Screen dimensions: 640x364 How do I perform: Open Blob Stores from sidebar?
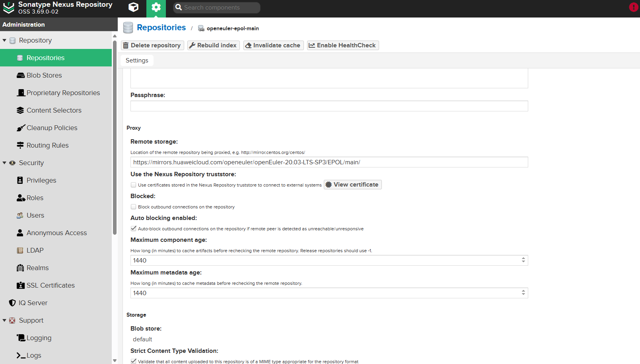pyautogui.click(x=44, y=75)
